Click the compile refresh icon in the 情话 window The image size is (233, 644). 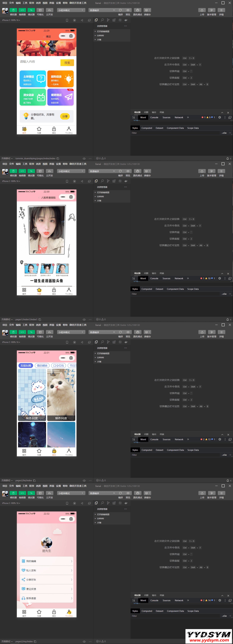[x=120, y=10]
